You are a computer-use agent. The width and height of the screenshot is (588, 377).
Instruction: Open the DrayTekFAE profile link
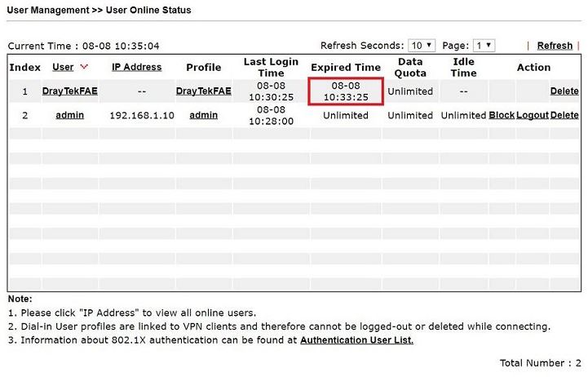tap(203, 91)
